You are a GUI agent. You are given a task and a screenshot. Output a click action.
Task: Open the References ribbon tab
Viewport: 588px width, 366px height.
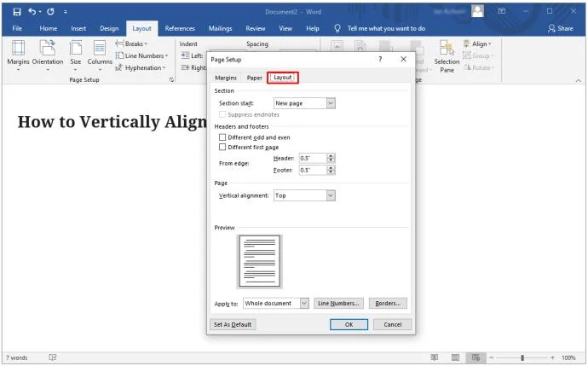click(x=180, y=28)
